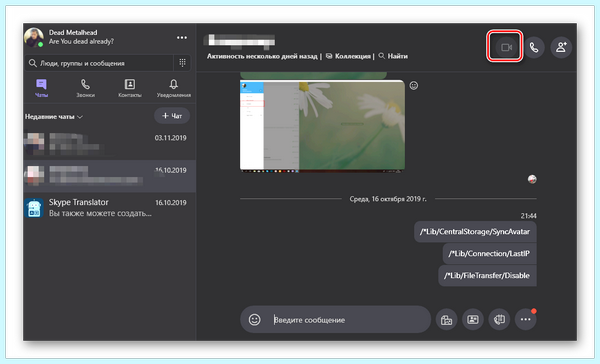Open the chat dated 03.11.2019

pos(109,144)
